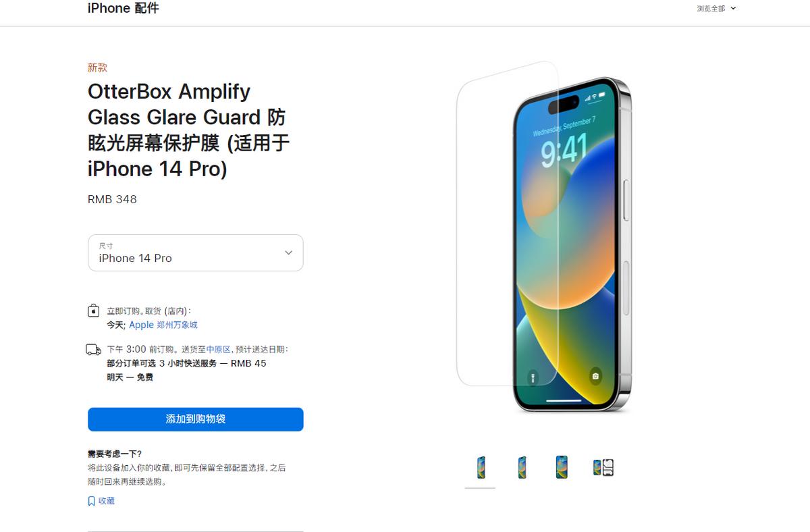Click the 添加到购物袋 button
Screen dimensions: 810x532
coord(195,419)
